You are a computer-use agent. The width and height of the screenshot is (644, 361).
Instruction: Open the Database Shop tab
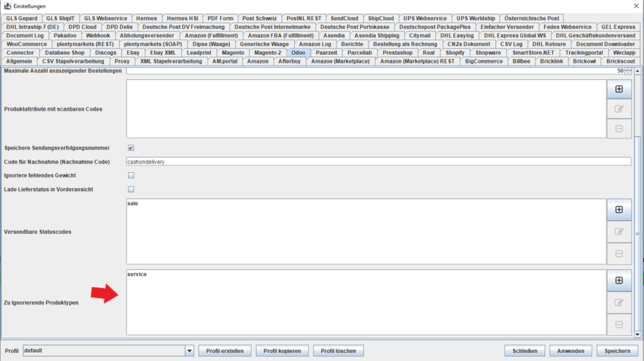click(x=65, y=53)
